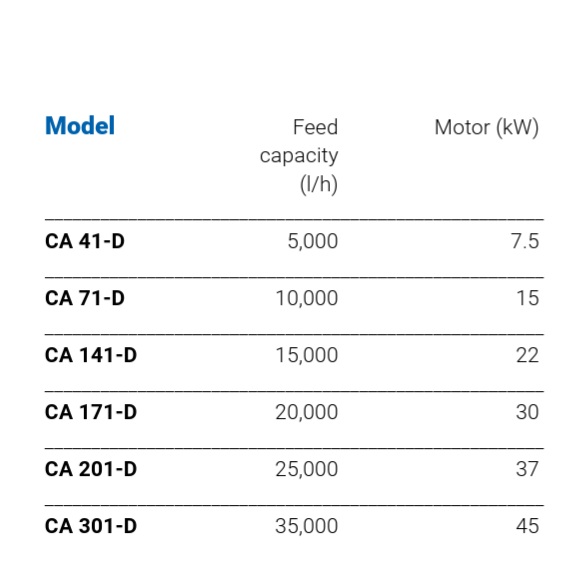570x568 pixels.
Task: Click the 5,000 feed capacity value
Action: coord(313,241)
